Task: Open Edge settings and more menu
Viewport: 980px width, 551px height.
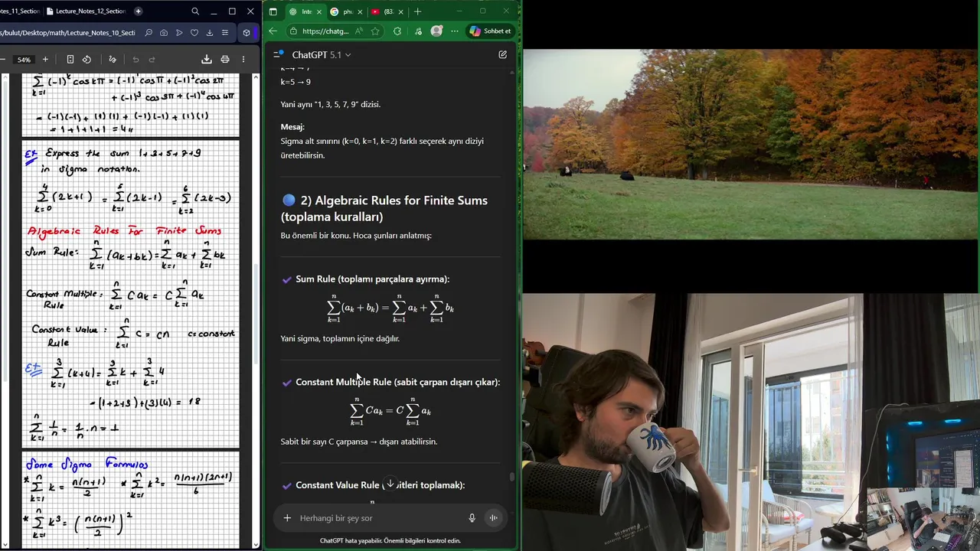Action: point(454,31)
